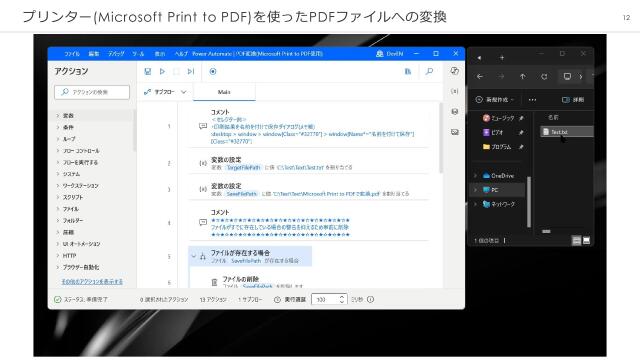Viewport: 640px width, 360px height.
Task: Expand the 条件 action group
Action: [x=58, y=127]
